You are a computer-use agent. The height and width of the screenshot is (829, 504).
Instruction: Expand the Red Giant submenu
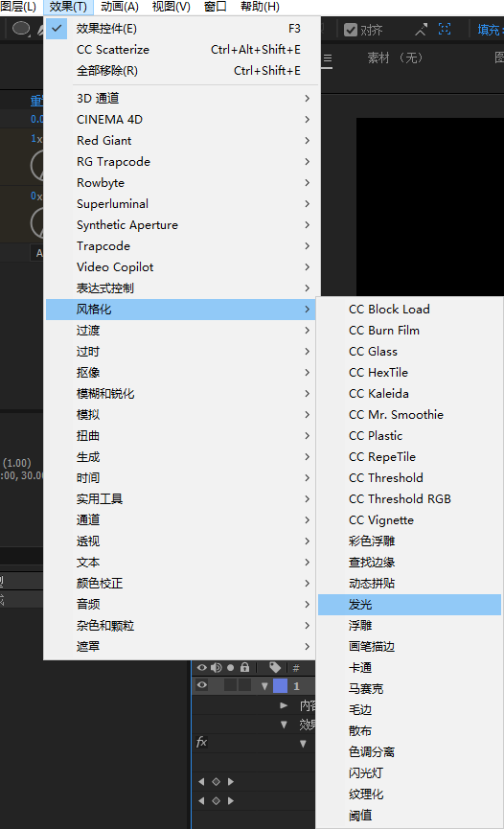pos(183,141)
